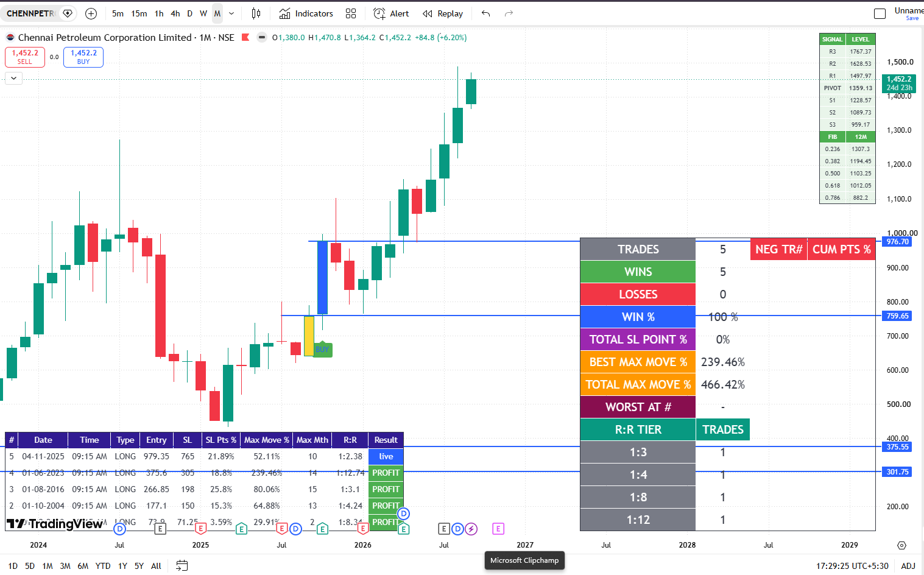924x575 pixels.
Task: Click the gray minus status circle in the legend
Action: [262, 37]
